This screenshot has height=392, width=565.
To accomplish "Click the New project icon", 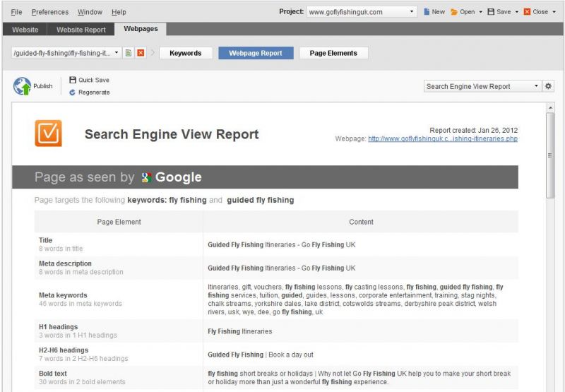I will [427, 11].
